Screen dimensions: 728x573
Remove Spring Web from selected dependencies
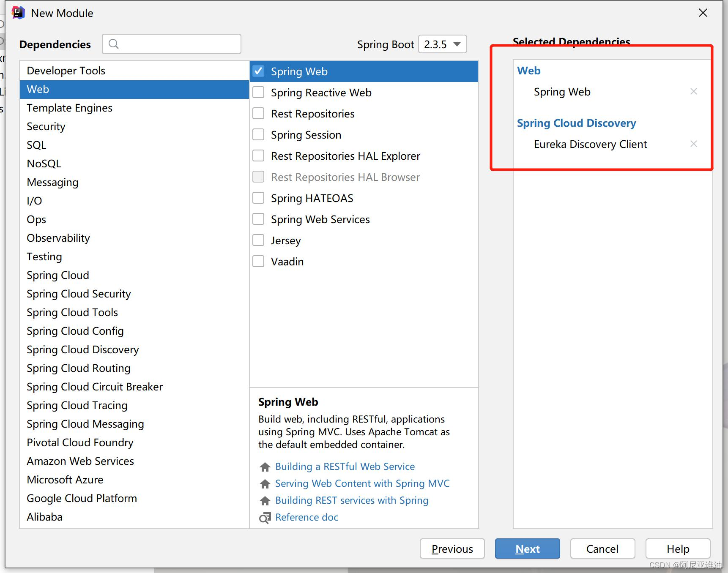(693, 91)
